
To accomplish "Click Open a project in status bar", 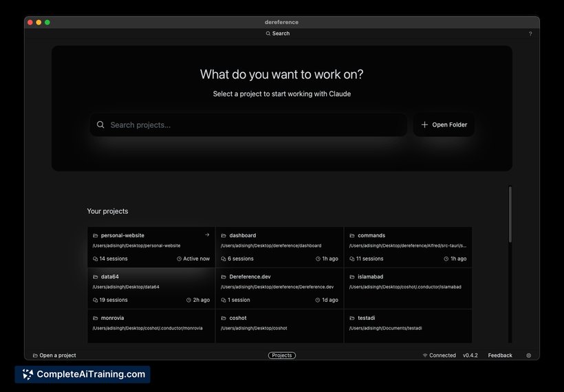I will click(x=54, y=356).
